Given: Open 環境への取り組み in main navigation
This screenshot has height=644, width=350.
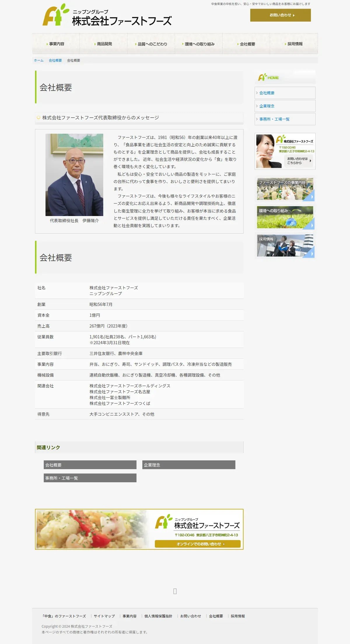Looking at the screenshot, I should 199,44.
